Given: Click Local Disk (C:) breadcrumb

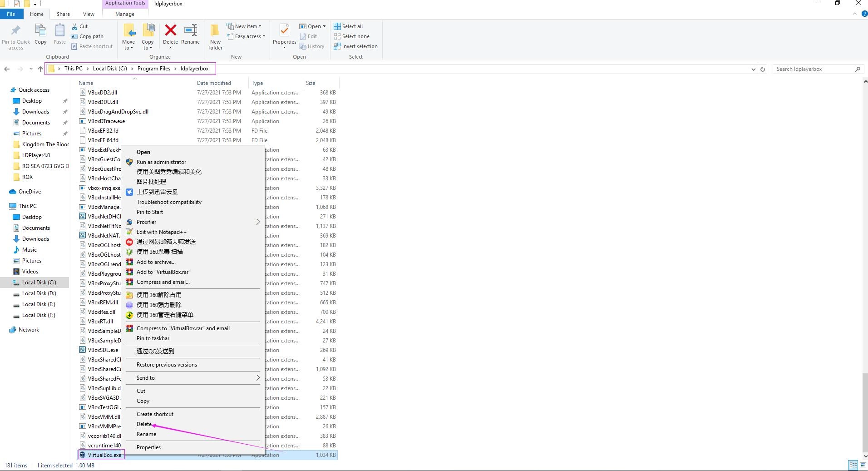Looking at the screenshot, I should tap(110, 69).
